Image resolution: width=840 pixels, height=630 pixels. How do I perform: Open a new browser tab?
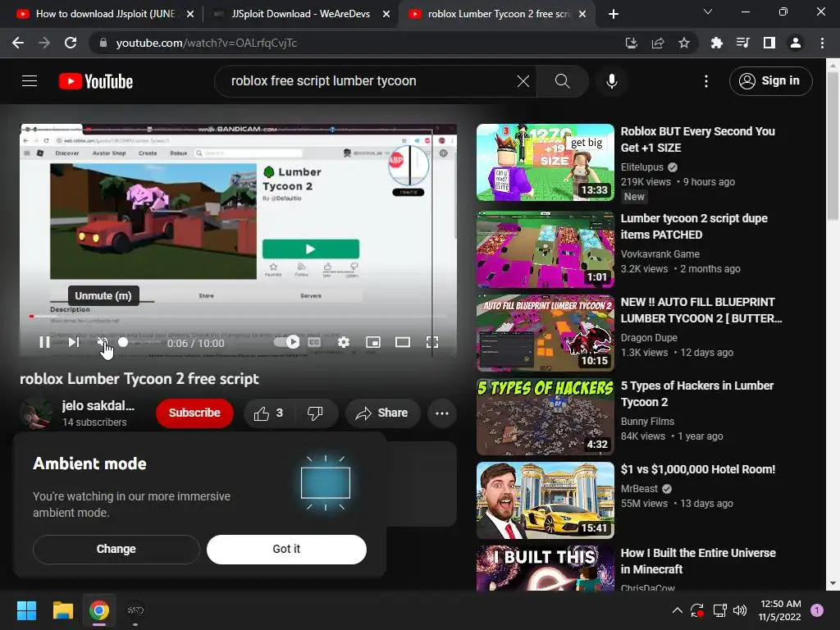click(614, 15)
